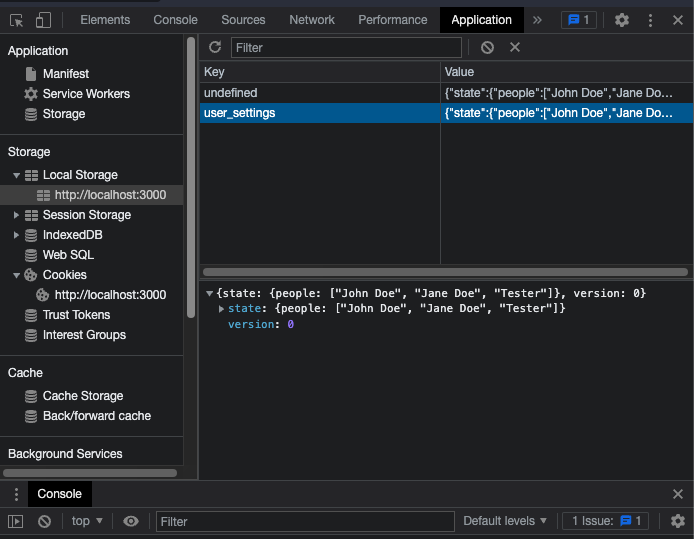
Task: Switch to the Sources tab
Action: (243, 20)
